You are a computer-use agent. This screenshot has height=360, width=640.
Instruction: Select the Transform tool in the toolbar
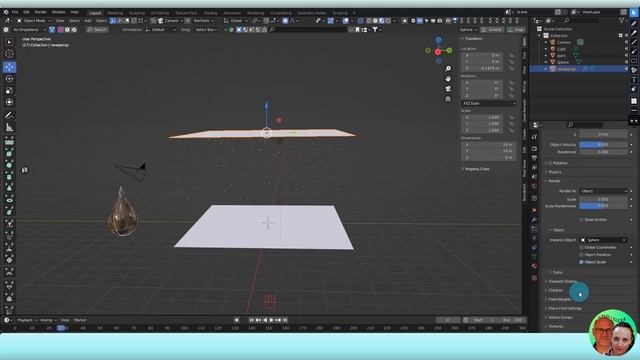point(9,102)
